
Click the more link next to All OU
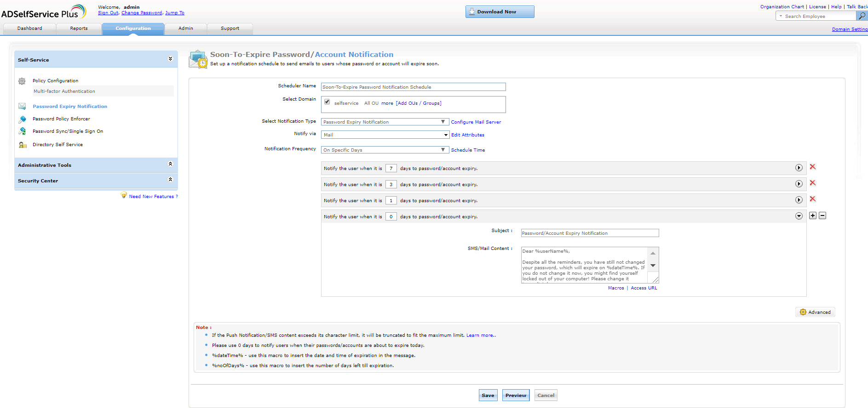(387, 103)
